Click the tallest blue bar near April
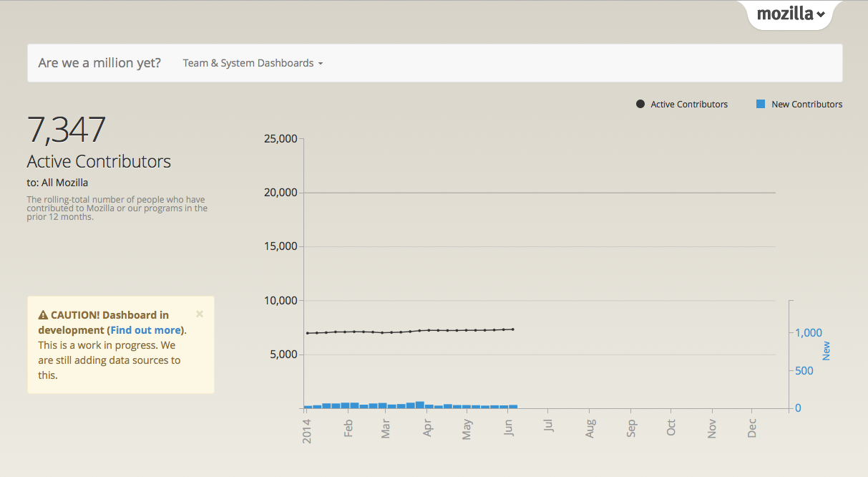The width and height of the screenshot is (868, 477). click(420, 405)
